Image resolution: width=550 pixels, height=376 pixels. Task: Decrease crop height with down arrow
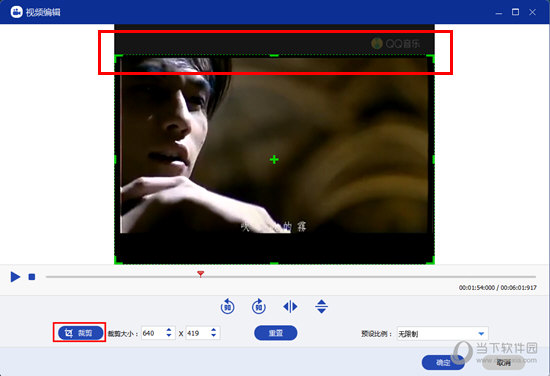(214, 336)
